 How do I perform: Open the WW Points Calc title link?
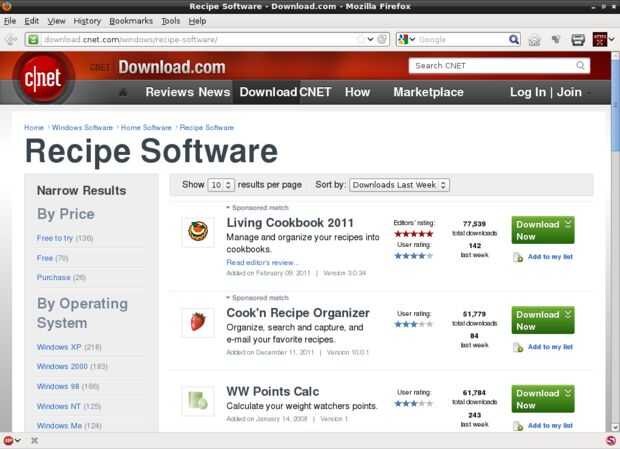(x=272, y=392)
